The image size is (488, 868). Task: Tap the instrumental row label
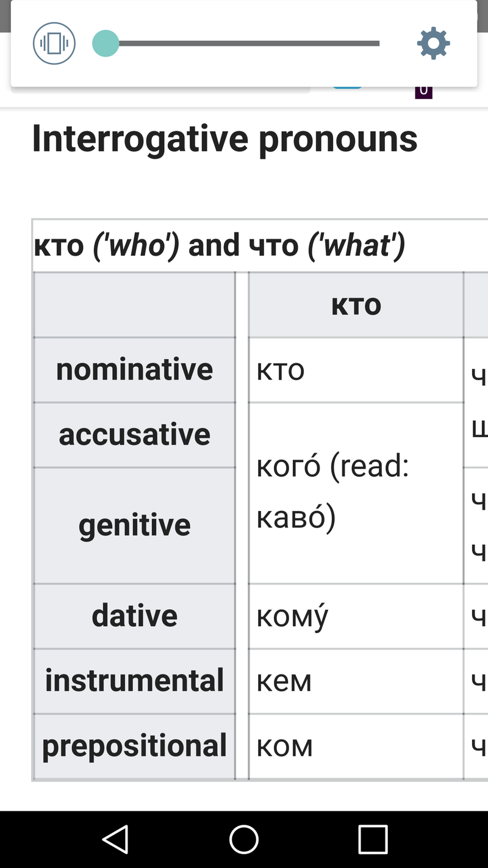pyautogui.click(x=134, y=680)
